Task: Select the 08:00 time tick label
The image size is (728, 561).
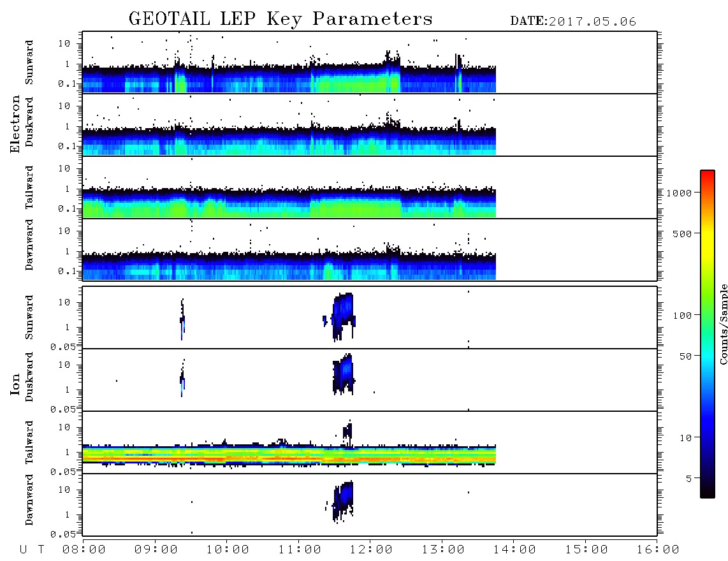Action: pos(84,550)
